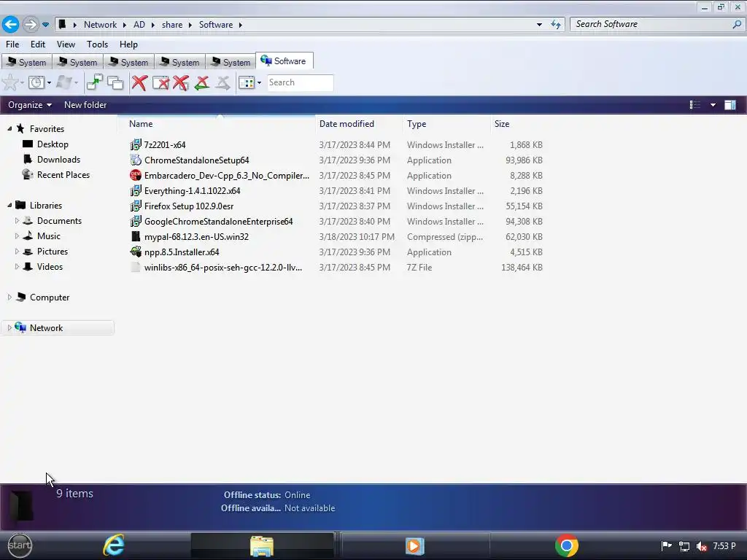
Task: Select the winlibs-x86_64 7Z file
Action: (223, 267)
